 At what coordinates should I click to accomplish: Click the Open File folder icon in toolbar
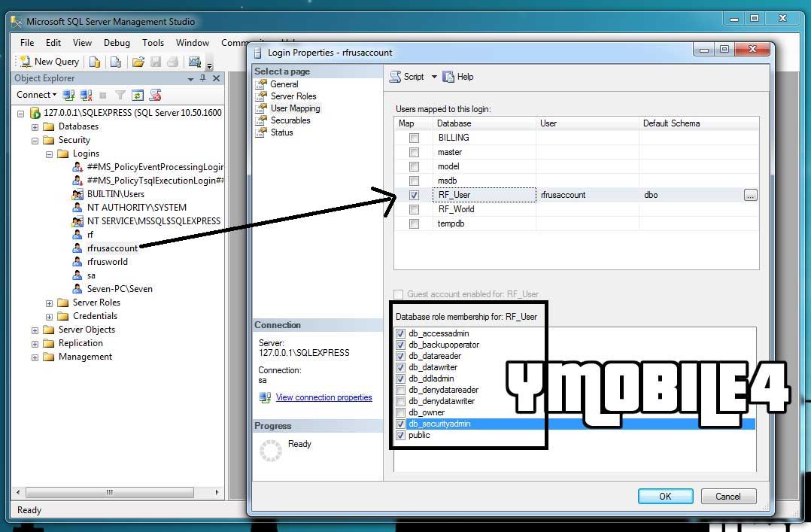(x=138, y=62)
